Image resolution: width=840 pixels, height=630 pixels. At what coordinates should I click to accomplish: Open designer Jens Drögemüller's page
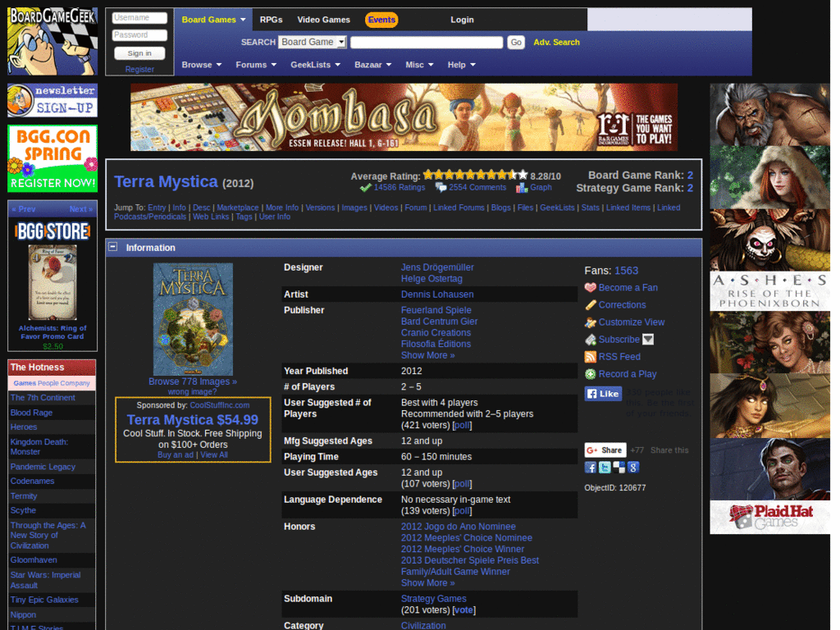coord(437,267)
